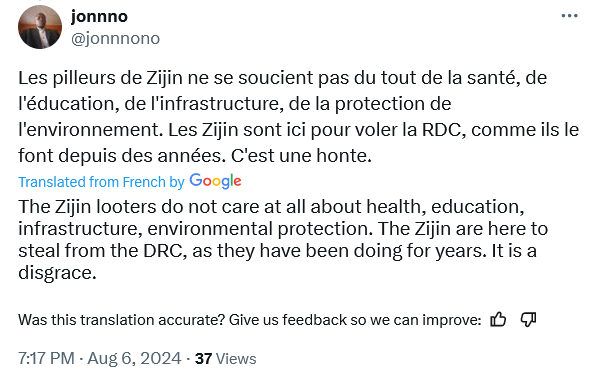Open the three-dot more options menu
This screenshot has height=378, width=598.
coord(569,16)
